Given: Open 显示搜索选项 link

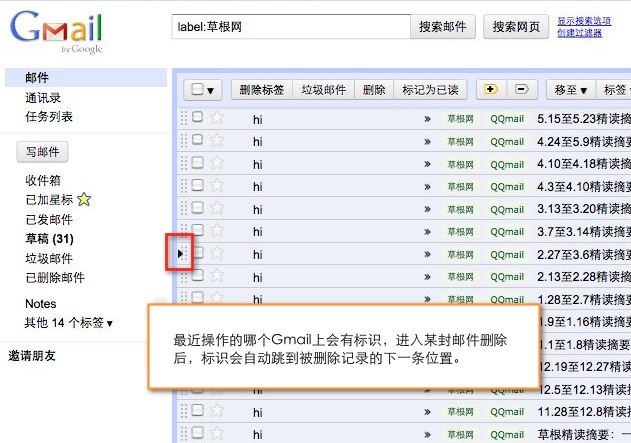Looking at the screenshot, I should click(x=584, y=21).
